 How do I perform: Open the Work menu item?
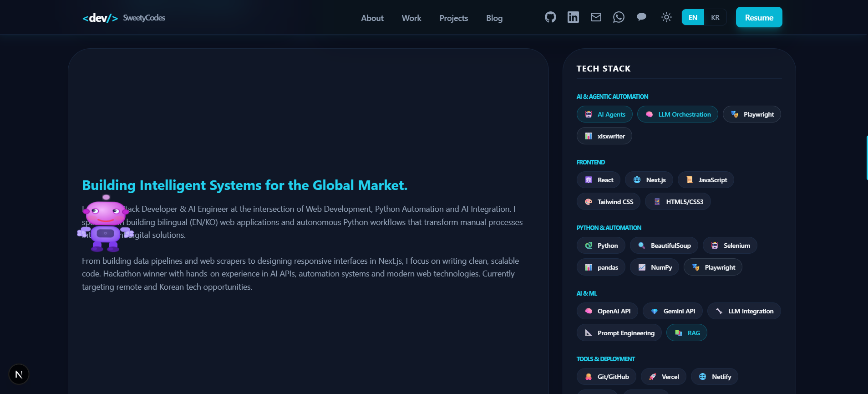point(411,18)
